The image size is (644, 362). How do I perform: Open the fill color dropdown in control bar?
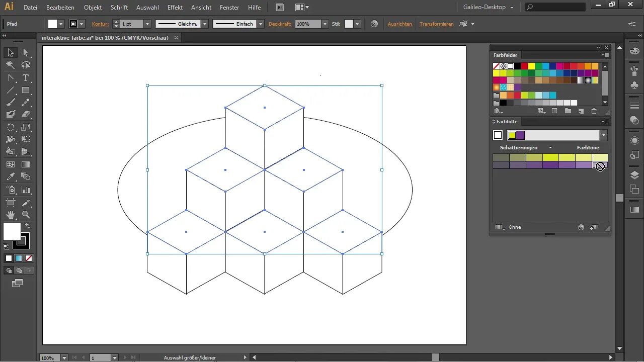pos(61,24)
